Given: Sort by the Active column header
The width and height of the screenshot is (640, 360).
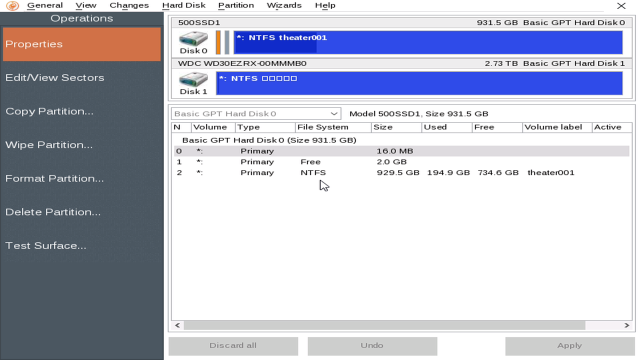Looking at the screenshot, I should pyautogui.click(x=612, y=127).
